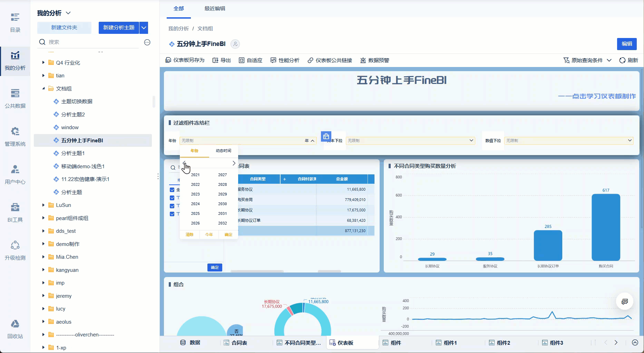The image size is (644, 353).
Task: Go to next year range in picker
Action: 234,163
